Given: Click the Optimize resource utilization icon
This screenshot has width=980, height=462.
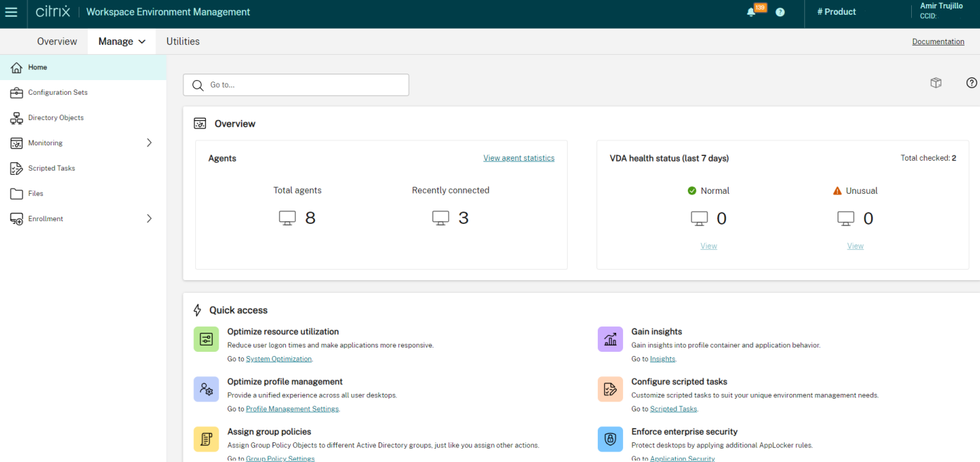Looking at the screenshot, I should [206, 339].
